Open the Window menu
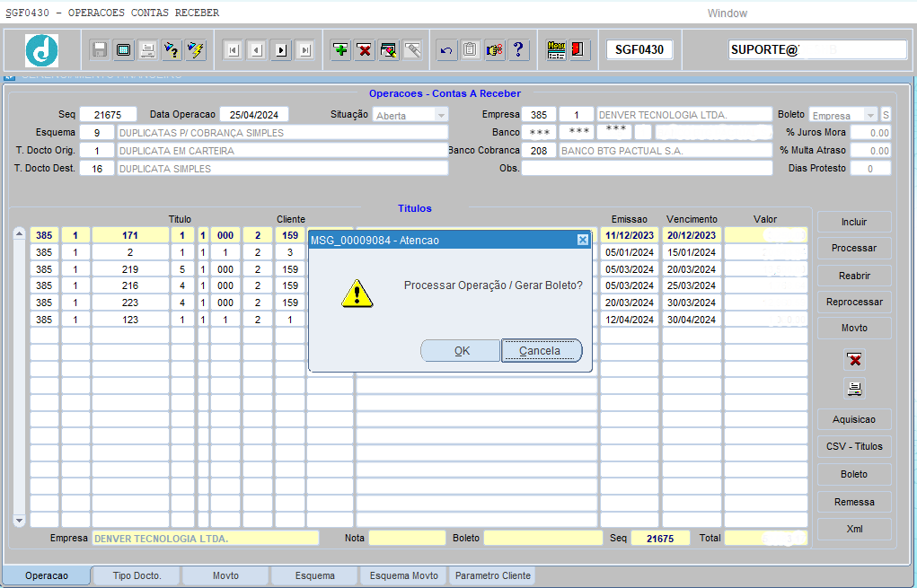This screenshot has height=588, width=917. [x=727, y=13]
